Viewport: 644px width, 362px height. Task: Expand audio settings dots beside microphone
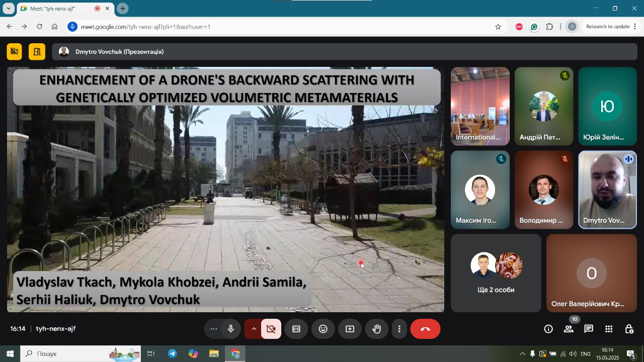214,329
